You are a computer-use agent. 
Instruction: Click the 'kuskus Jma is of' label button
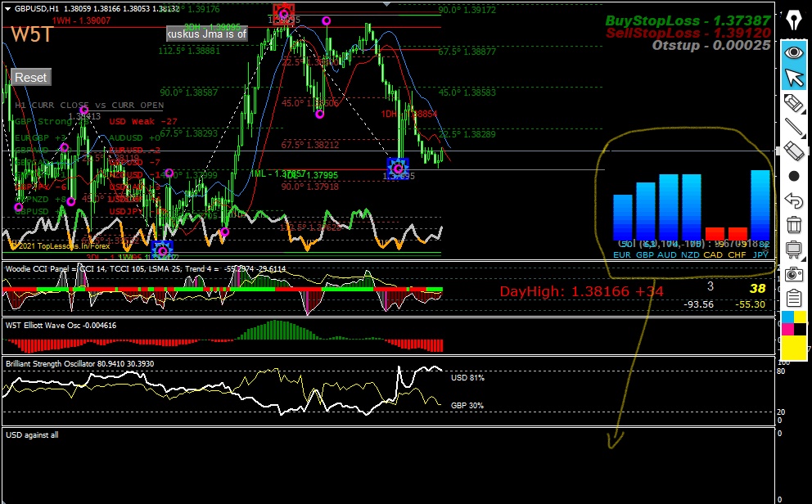[206, 34]
